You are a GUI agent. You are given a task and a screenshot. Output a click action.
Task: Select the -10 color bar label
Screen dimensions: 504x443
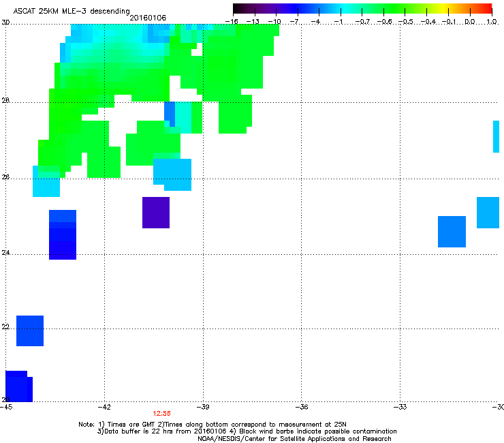274,22
